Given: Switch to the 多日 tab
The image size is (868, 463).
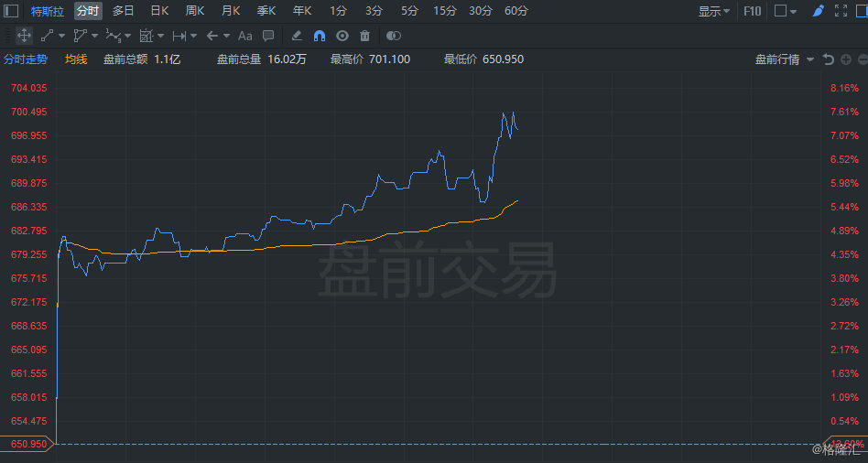Looking at the screenshot, I should pos(124,10).
